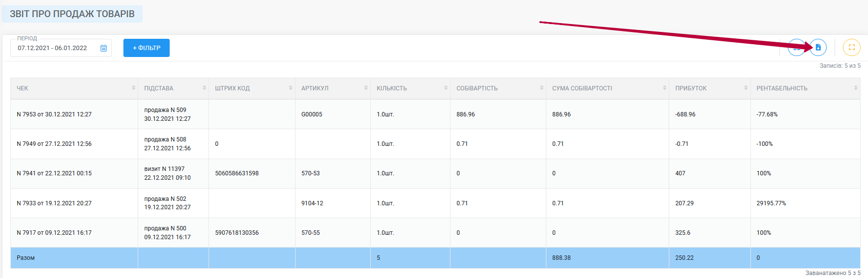868x278 pixels.
Task: Click barcode 5907618130356 cell
Action: pyautogui.click(x=252, y=233)
